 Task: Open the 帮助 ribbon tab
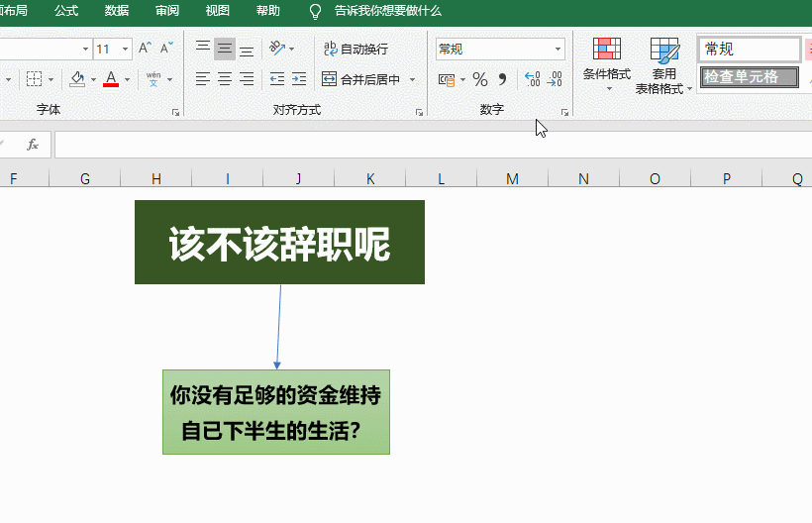(x=267, y=11)
